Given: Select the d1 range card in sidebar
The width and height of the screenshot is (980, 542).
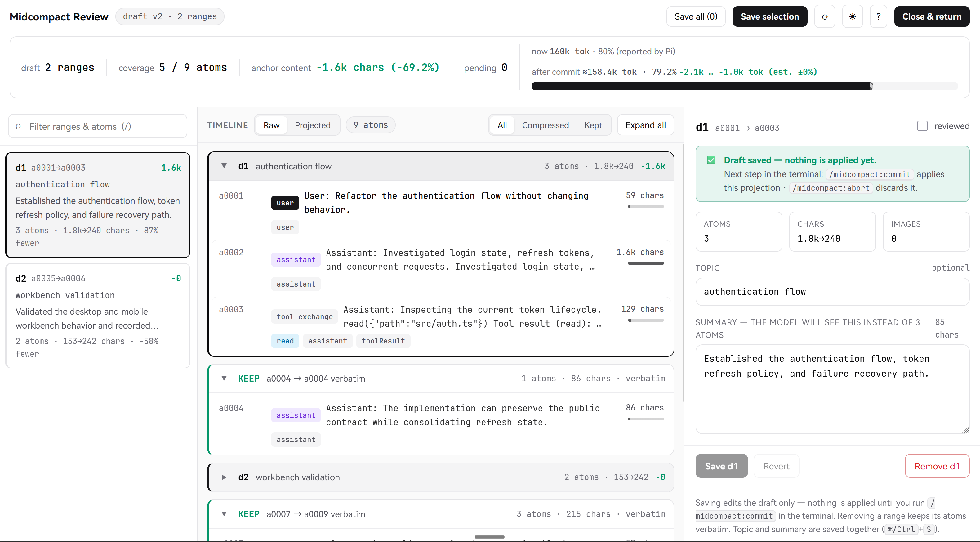Looking at the screenshot, I should coord(98,205).
